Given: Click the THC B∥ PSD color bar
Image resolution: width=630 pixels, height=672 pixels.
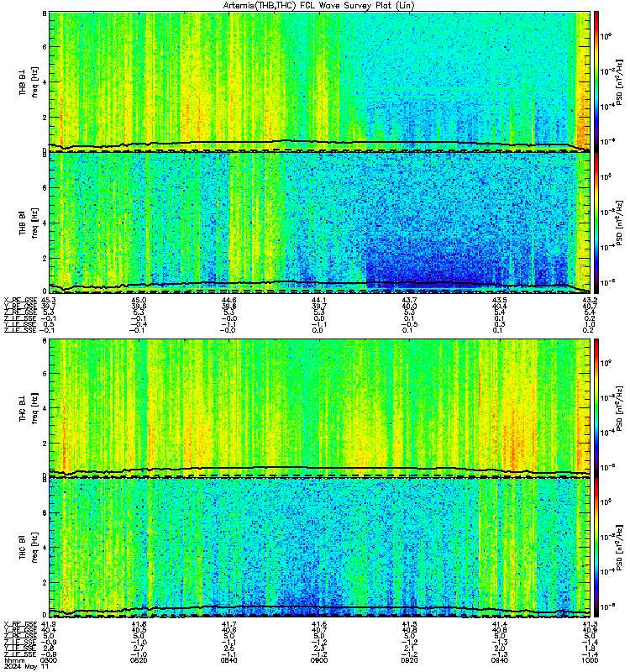Looking at the screenshot, I should tap(596, 548).
